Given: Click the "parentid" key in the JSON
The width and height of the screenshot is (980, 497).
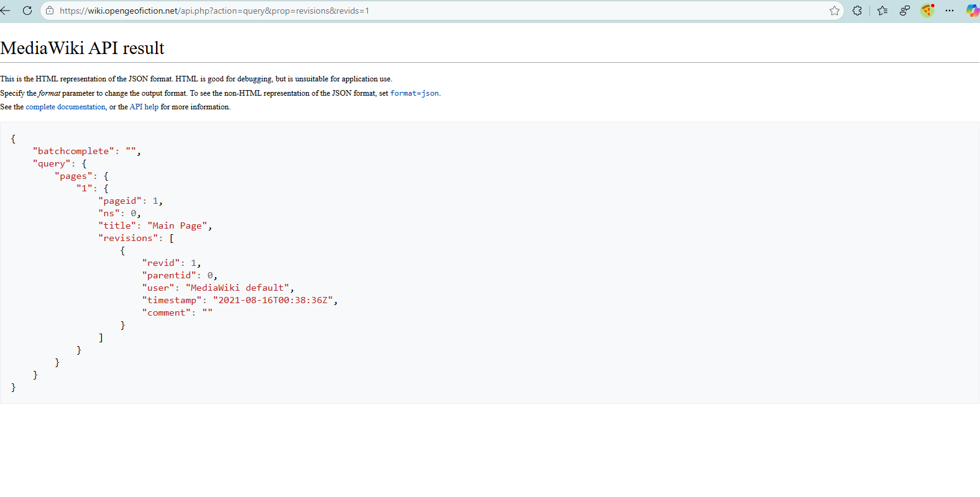Looking at the screenshot, I should [x=169, y=275].
